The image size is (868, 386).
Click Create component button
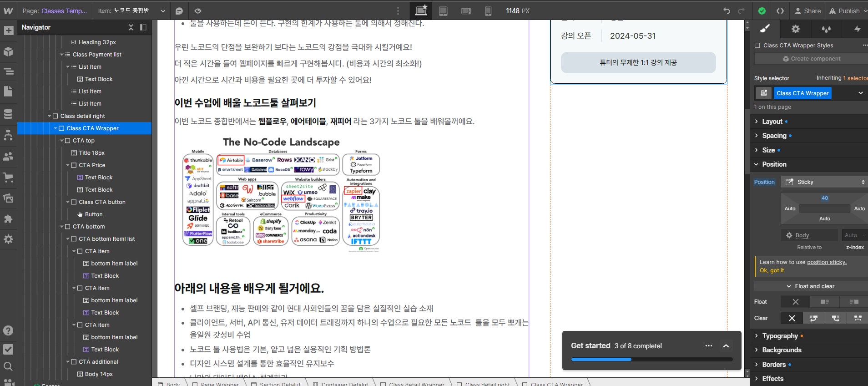coord(811,59)
